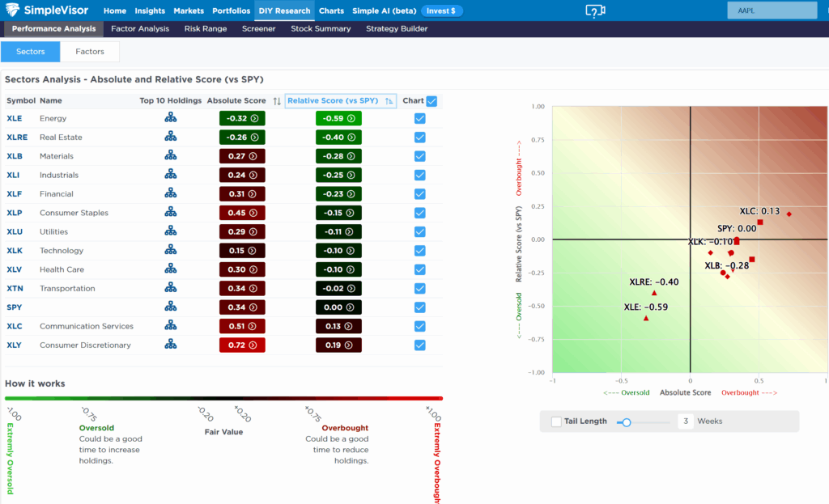Open Energy absolute score -0.32 details

coord(242,118)
